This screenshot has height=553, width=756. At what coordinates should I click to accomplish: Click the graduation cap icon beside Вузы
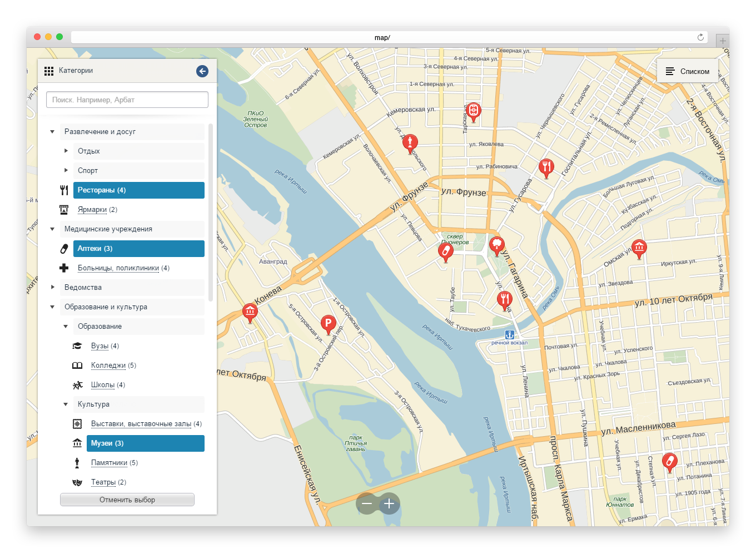coord(77,346)
